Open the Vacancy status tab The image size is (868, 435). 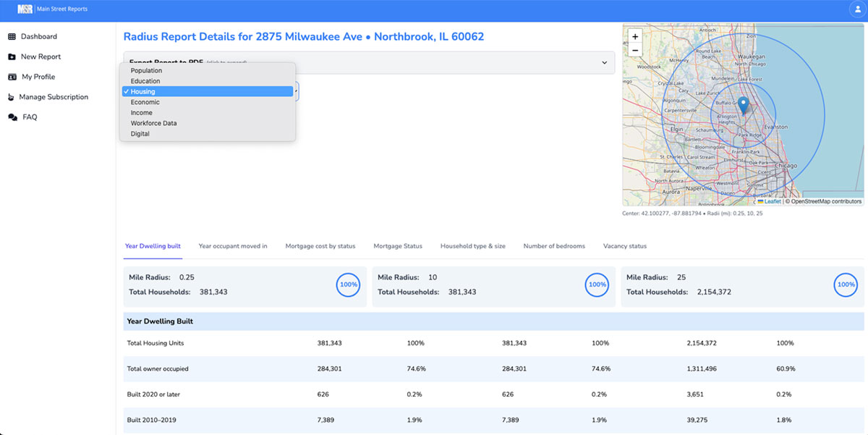(624, 246)
